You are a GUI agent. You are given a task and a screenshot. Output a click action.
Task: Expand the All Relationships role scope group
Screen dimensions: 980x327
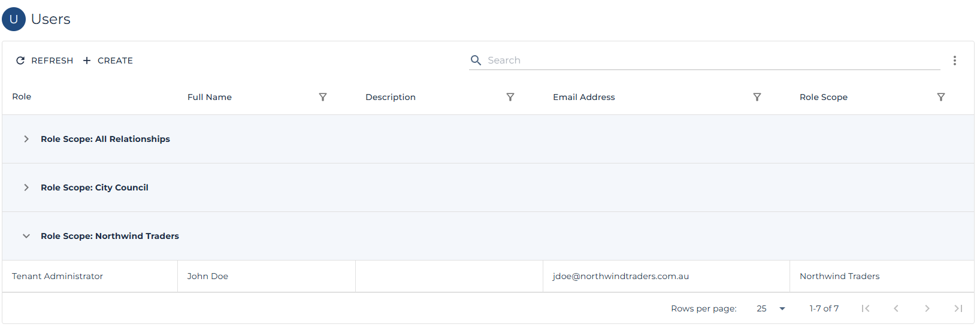26,139
